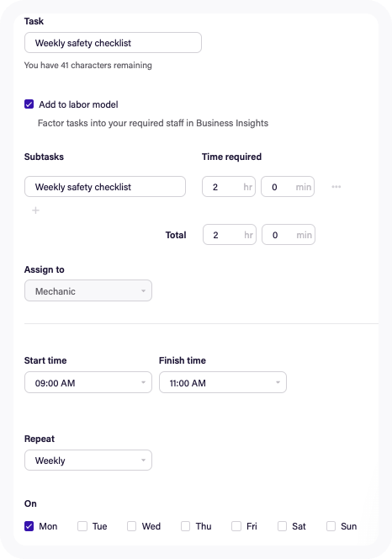Expand the Start time 09:00 AM dropdown

[x=88, y=382]
